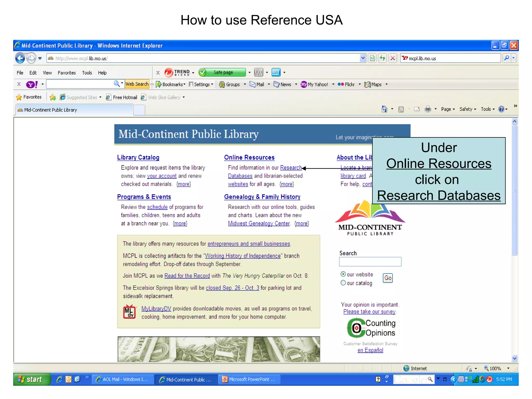Image resolution: width=532 pixels, height=399 pixels.
Task: Click the Yahoo toolbar search input box
Action: click(x=80, y=84)
